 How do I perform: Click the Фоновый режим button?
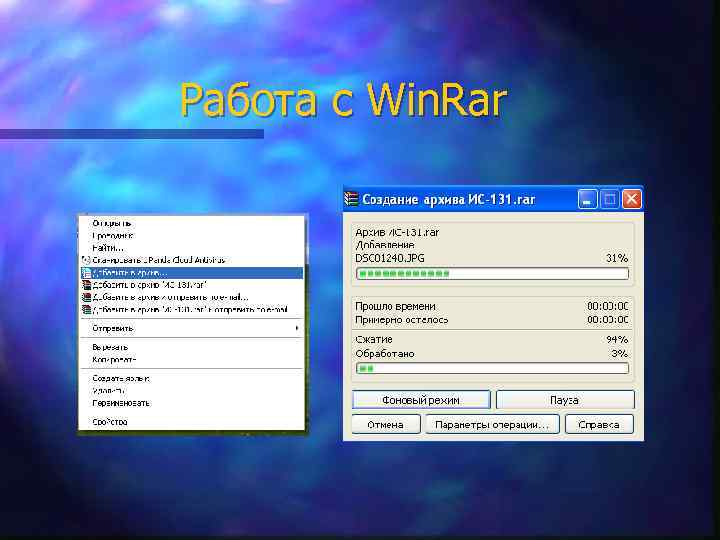421,400
